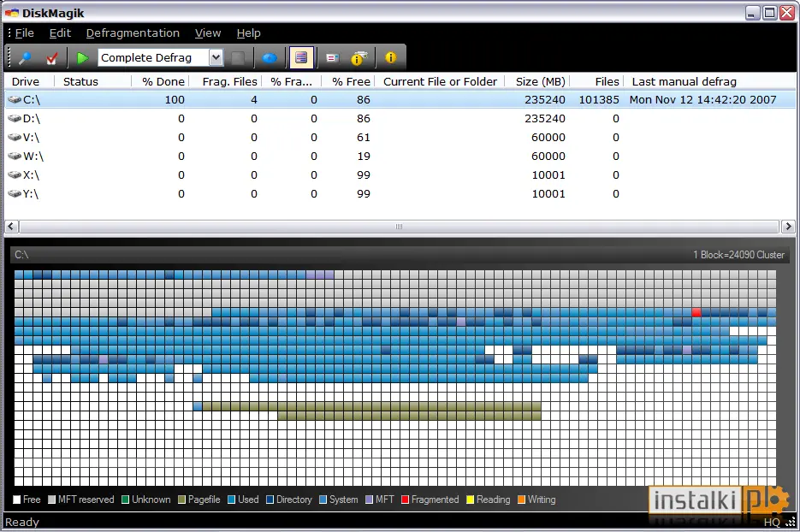The image size is (800, 532).
Task: Open the File menu
Action: click(25, 33)
